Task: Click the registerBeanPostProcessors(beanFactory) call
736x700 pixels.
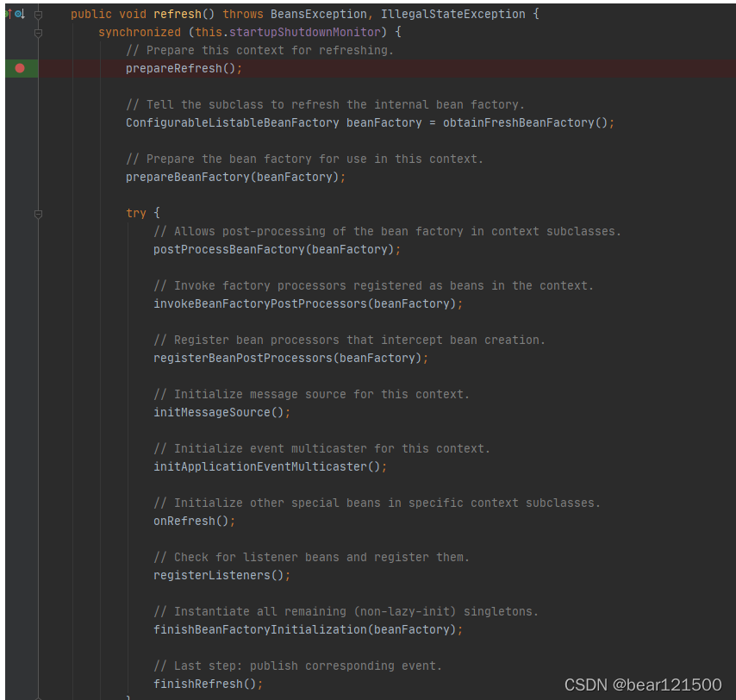Action: 287,359
